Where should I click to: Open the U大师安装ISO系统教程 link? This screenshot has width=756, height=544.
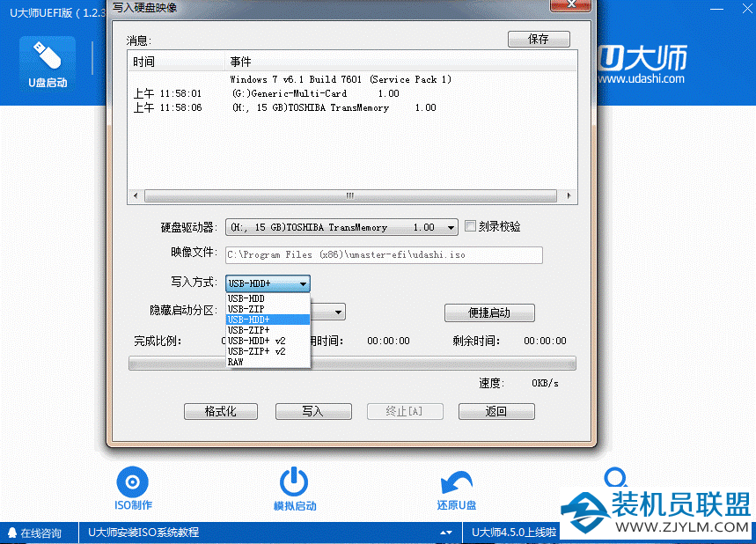pos(143,533)
